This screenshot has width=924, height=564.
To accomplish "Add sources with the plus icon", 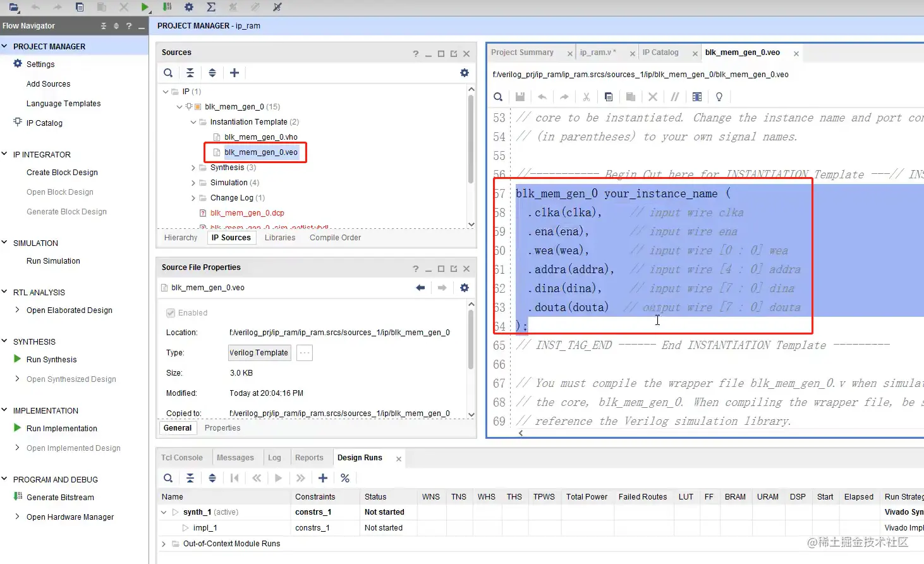I will [x=234, y=73].
